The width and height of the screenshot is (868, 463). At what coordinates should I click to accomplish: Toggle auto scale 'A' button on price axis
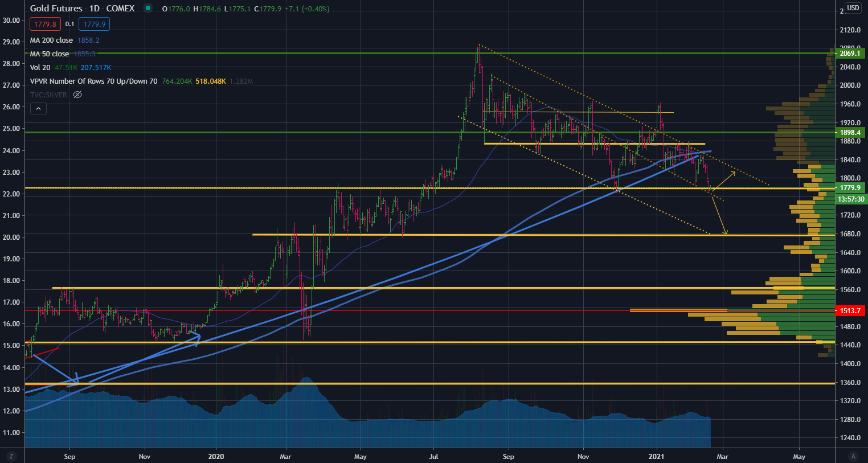click(x=853, y=456)
